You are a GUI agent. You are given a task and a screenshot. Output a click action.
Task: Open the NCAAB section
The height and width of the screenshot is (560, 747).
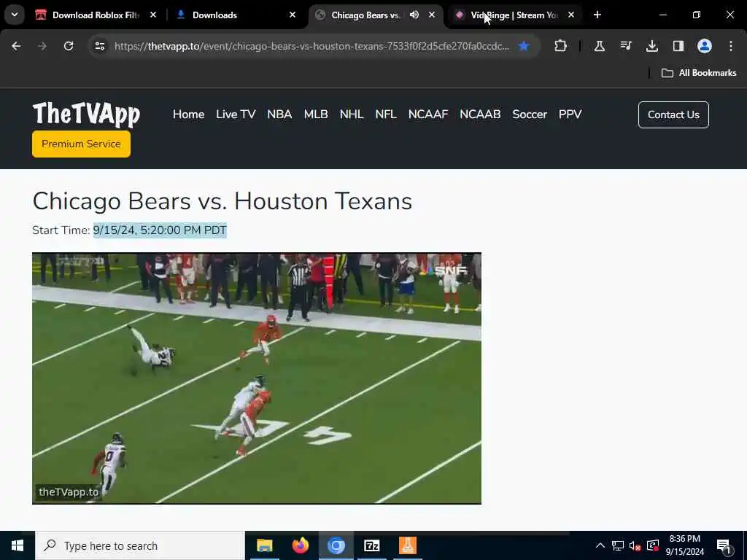(x=480, y=114)
